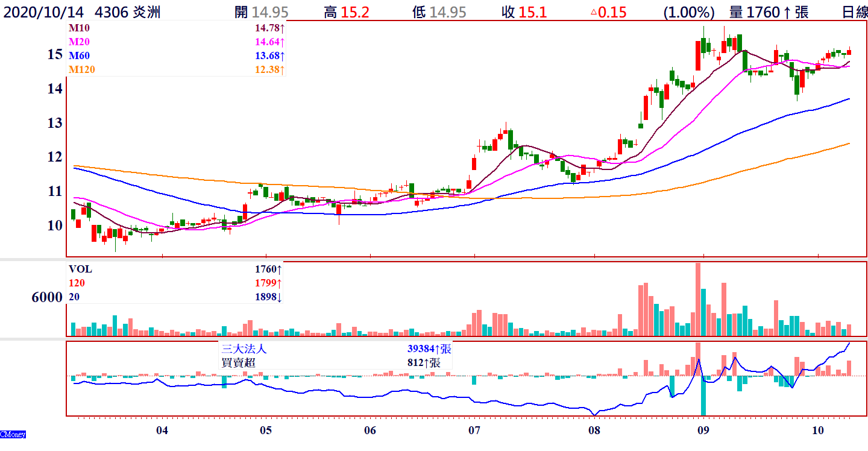
Task: Click the up arrow beside M120 value 12.38
Action: pyautogui.click(x=281, y=69)
